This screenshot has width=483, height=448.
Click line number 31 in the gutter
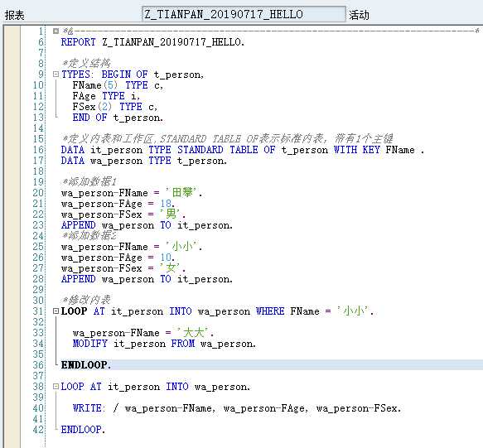pos(39,311)
